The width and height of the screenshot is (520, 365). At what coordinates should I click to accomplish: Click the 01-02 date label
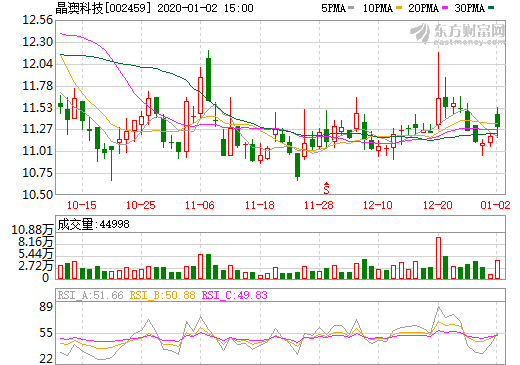[496, 205]
